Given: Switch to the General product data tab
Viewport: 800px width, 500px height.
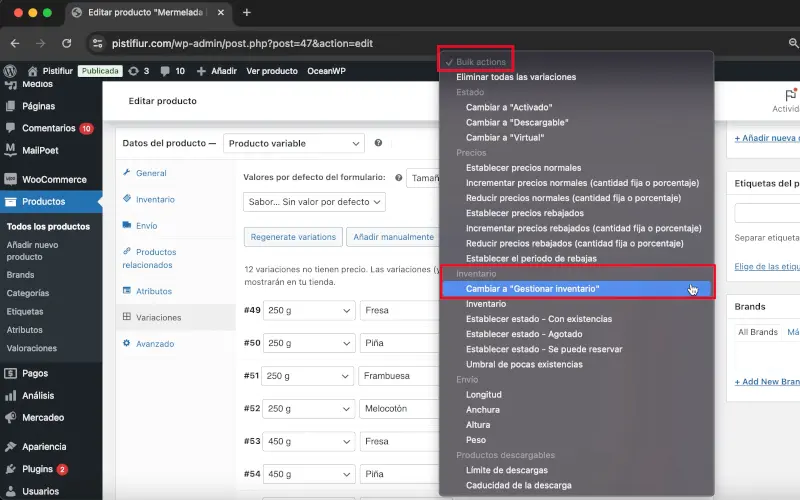Looking at the screenshot, I should point(151,173).
